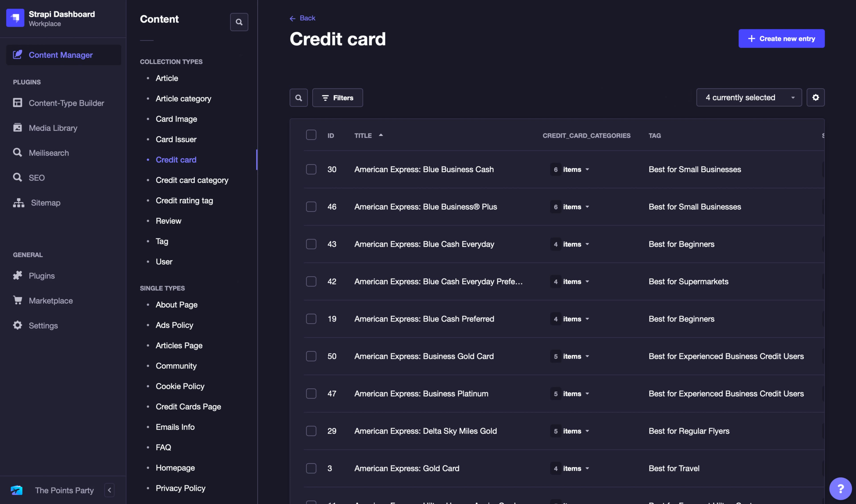Select the Credit card category collection type
The width and height of the screenshot is (856, 504).
click(192, 180)
